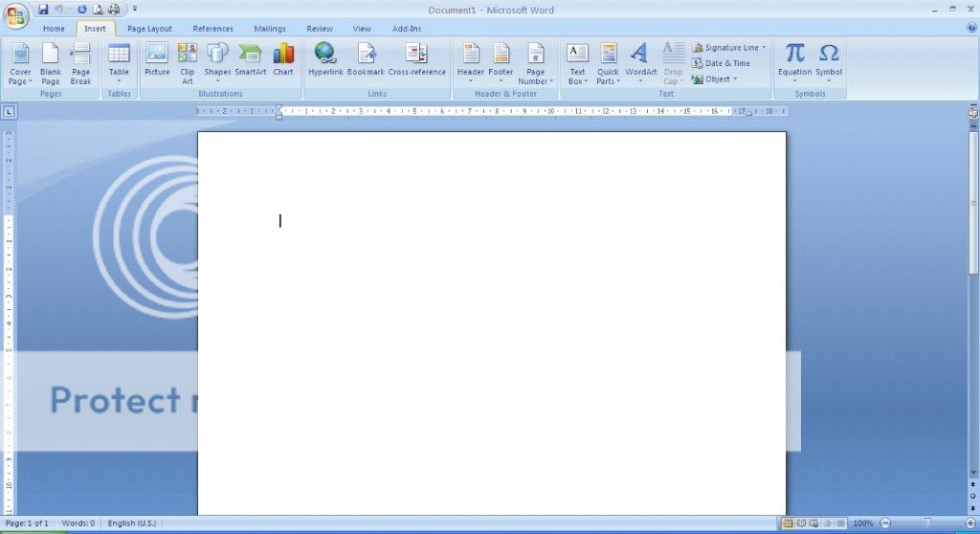Expand the Signature Line dropdown arrow
The height and width of the screenshot is (534, 980).
764,48
